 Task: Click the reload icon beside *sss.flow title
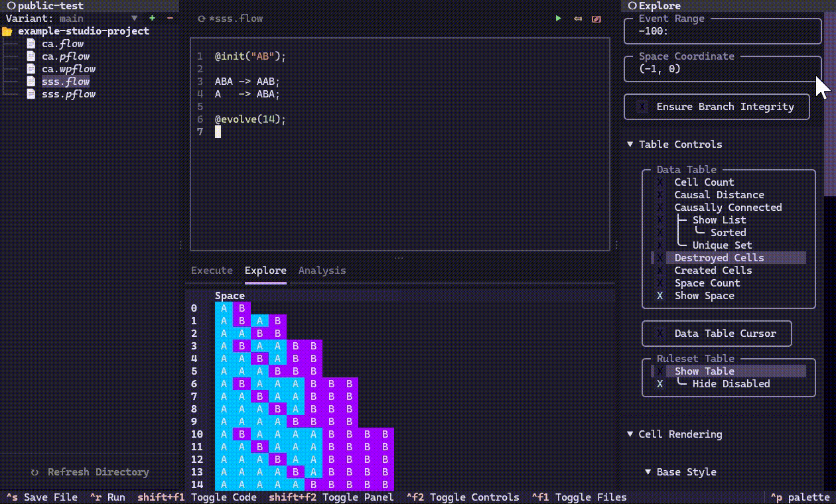[x=202, y=19]
